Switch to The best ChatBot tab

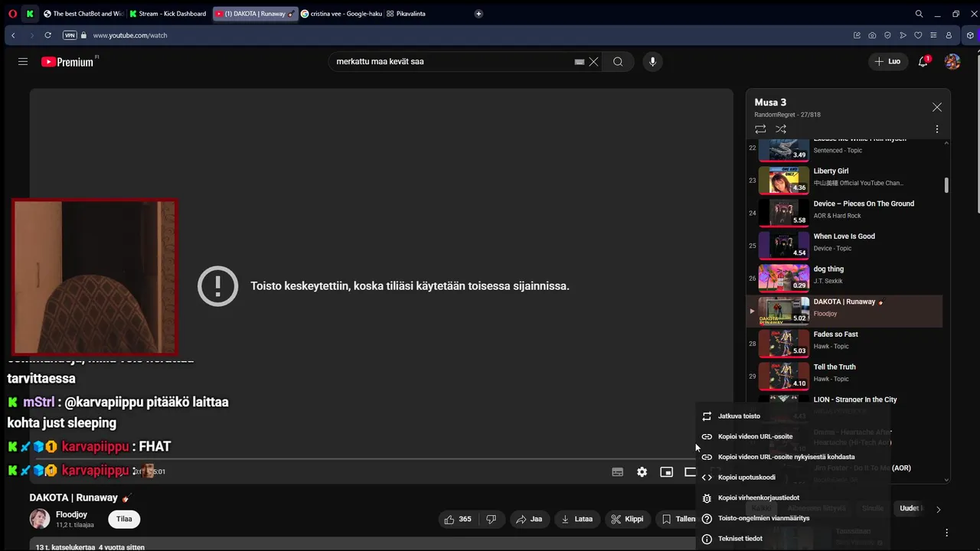pyautogui.click(x=83, y=14)
